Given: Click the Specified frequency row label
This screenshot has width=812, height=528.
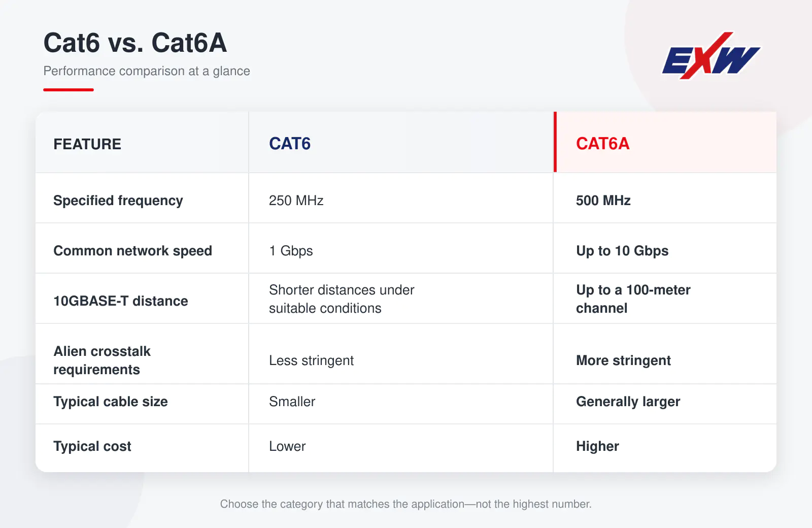Looking at the screenshot, I should tap(118, 201).
